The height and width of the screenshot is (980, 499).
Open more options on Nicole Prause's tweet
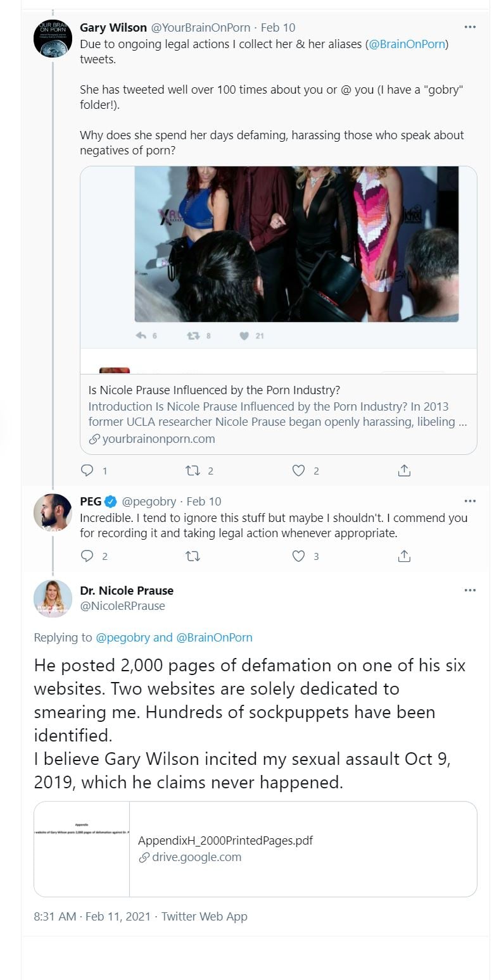469,590
